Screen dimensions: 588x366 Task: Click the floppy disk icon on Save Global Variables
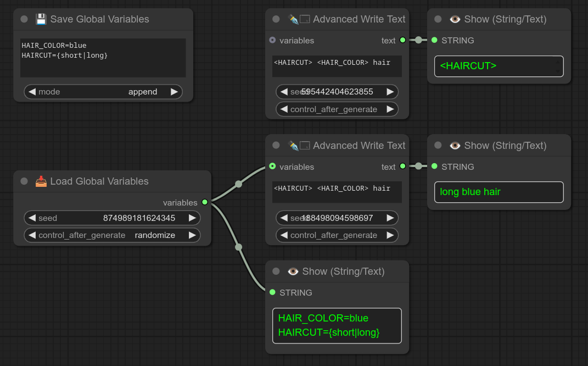41,19
